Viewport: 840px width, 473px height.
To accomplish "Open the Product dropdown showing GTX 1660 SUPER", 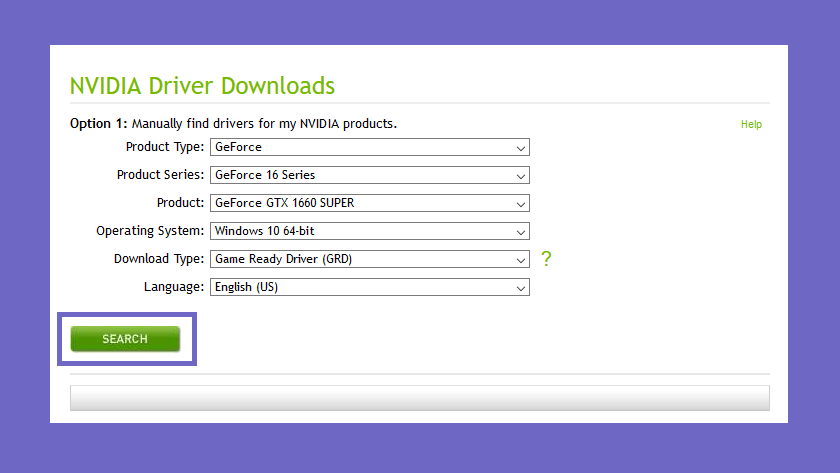I will click(x=370, y=203).
